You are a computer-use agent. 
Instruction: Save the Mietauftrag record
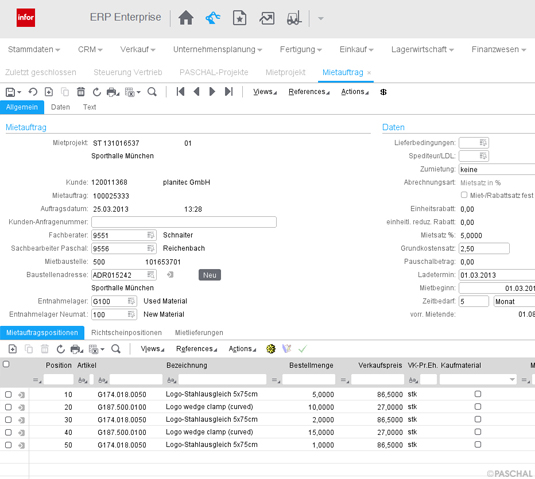click(x=11, y=92)
